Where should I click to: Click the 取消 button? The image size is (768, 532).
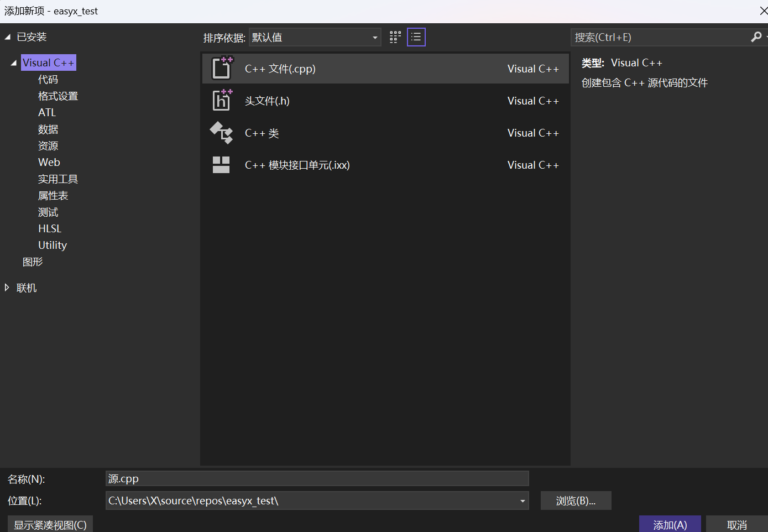tap(737, 524)
